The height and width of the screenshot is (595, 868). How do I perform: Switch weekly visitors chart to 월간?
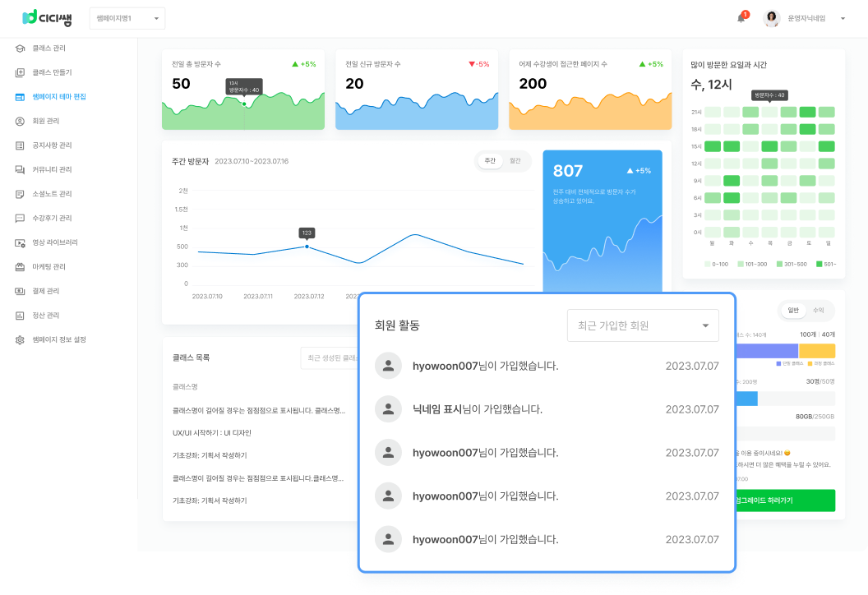click(515, 161)
